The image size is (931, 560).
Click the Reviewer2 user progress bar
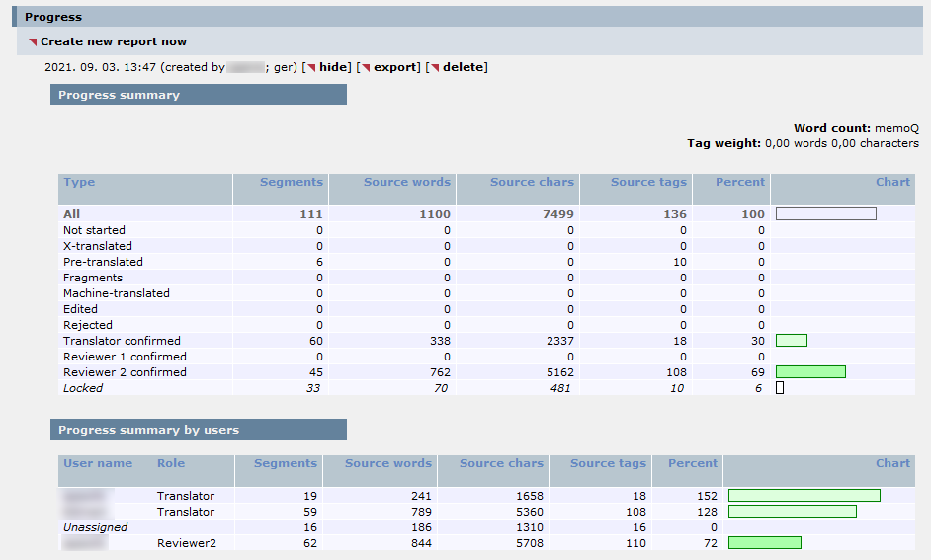(x=764, y=543)
